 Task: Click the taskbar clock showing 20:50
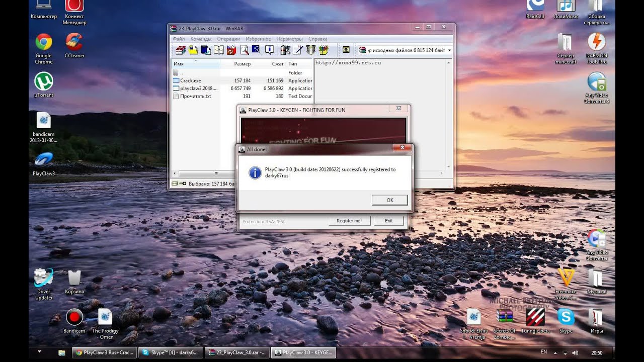tap(597, 353)
